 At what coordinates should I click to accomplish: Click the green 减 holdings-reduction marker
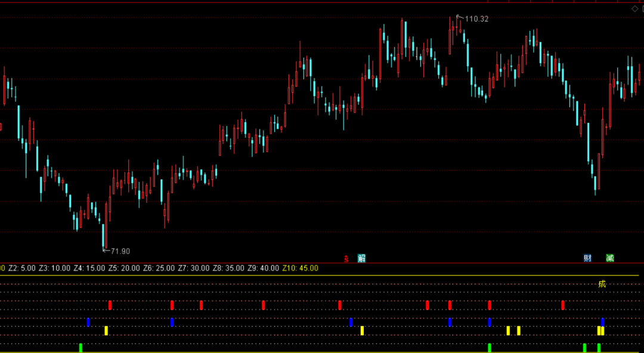[x=610, y=258]
